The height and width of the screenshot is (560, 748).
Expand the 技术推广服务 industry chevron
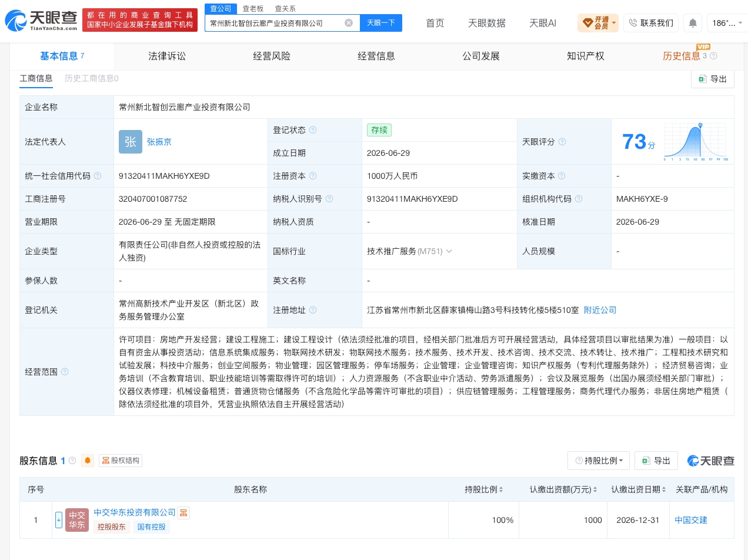pos(449,251)
